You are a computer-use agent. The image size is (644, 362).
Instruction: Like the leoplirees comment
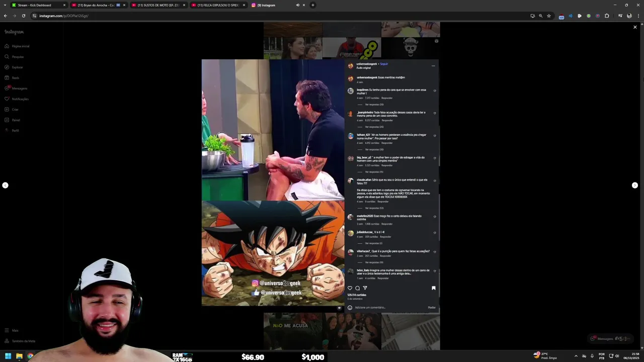click(435, 91)
